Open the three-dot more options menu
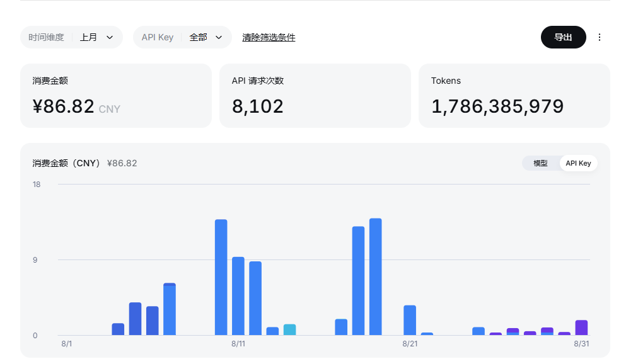This screenshot has width=638, height=364. tap(600, 37)
